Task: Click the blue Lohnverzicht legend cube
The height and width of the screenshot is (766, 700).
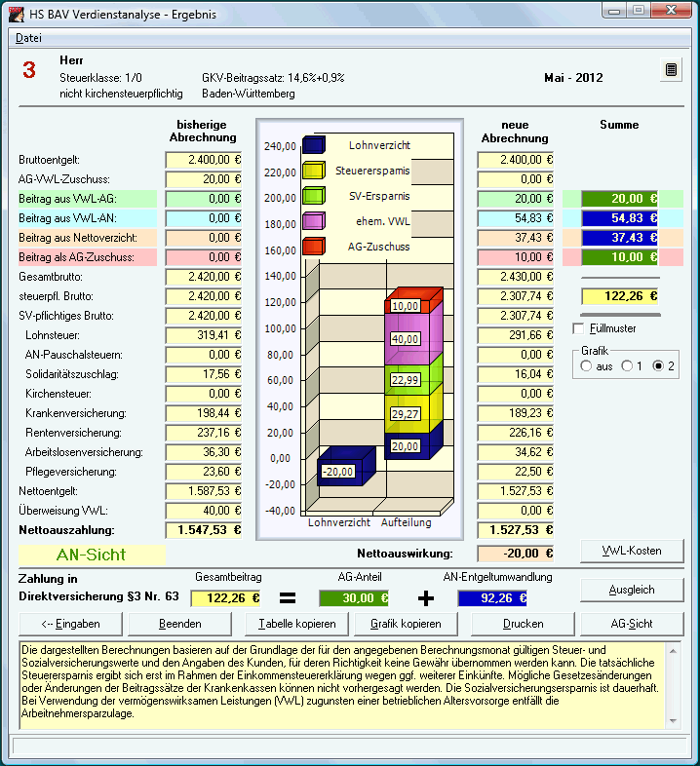Action: (x=313, y=146)
